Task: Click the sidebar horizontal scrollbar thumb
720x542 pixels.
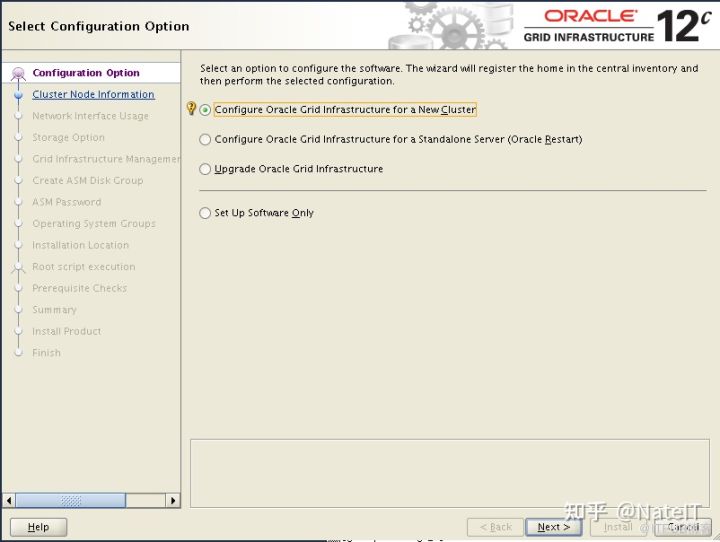Action: (70, 500)
